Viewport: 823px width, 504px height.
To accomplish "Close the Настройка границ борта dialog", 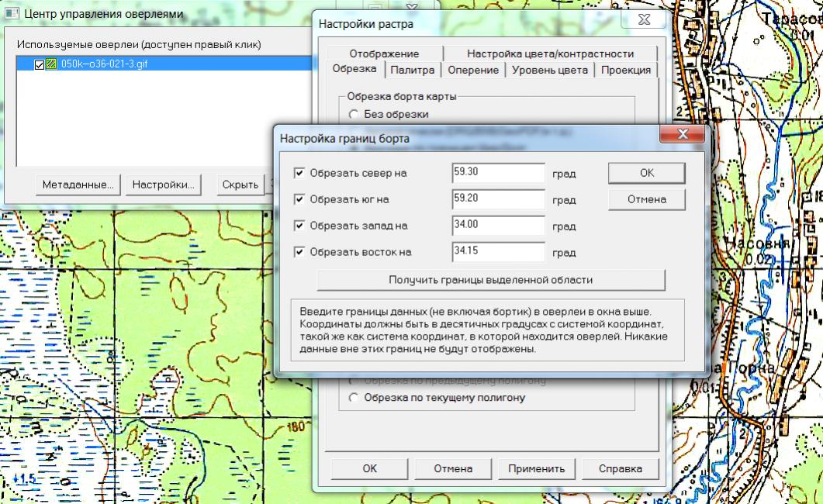I will (x=682, y=136).
